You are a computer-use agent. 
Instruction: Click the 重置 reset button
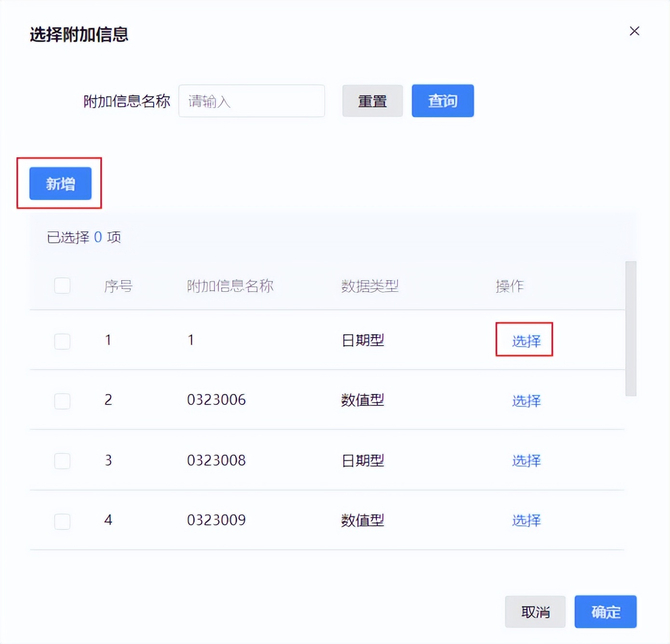pos(372,101)
